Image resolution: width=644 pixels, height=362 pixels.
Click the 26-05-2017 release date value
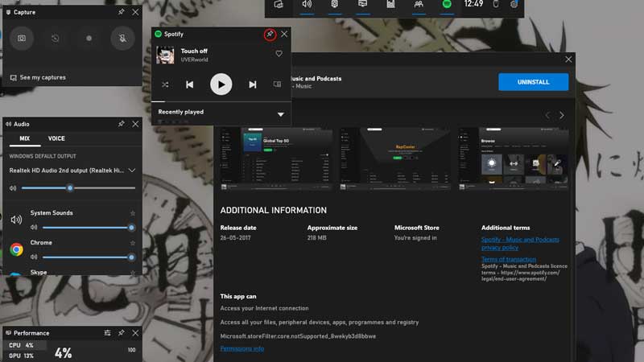coord(235,237)
